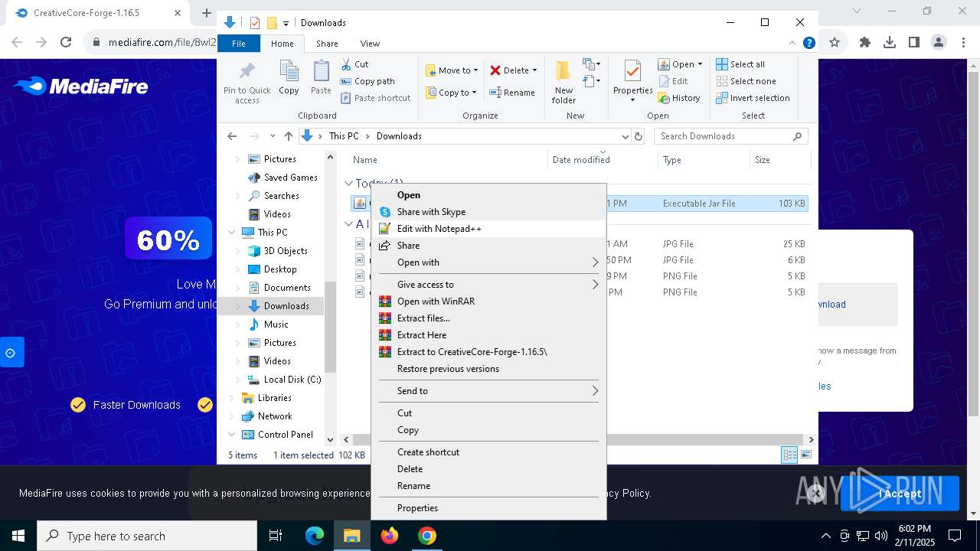This screenshot has width=980, height=551.
Task: Open recent locations dropdown arrow
Action: click(x=273, y=136)
